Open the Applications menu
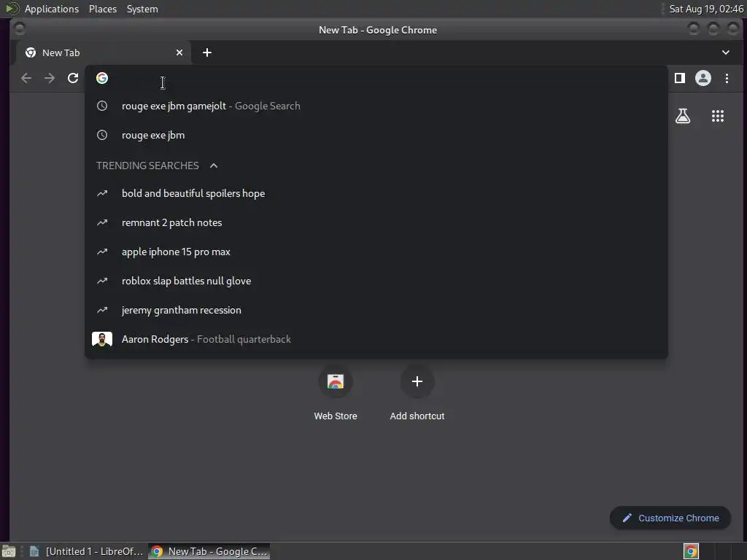Screen dimensions: 747x560 click(x=52, y=9)
